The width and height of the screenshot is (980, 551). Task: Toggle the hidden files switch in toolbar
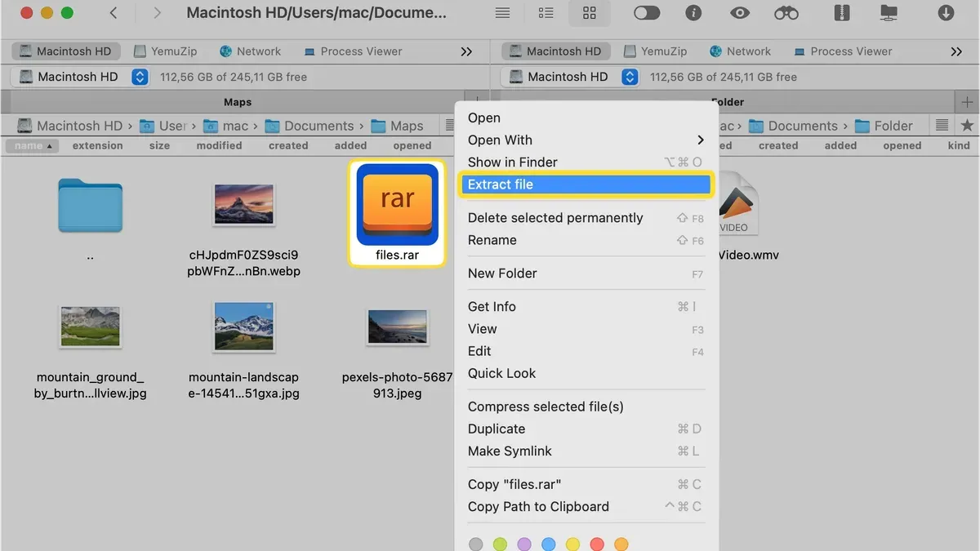647,13
